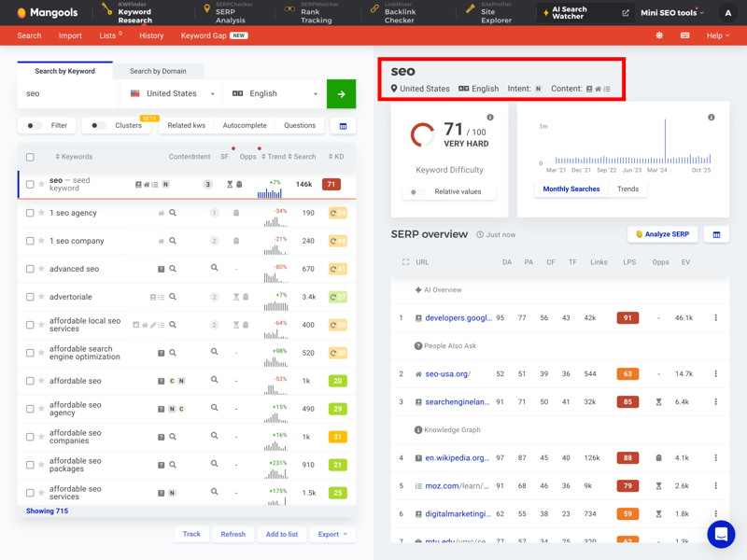This screenshot has height=560, width=747.
Task: Open the United States location dropdown
Action: tap(173, 93)
